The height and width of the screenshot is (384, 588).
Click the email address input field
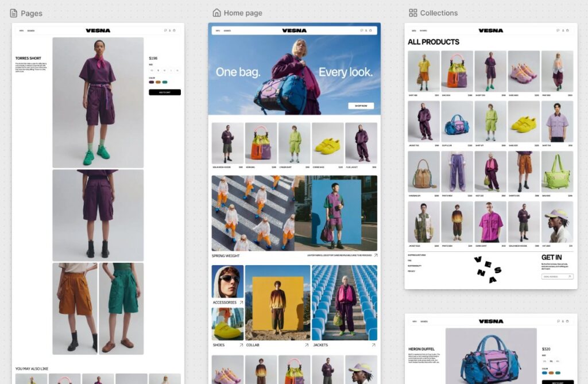(x=557, y=276)
